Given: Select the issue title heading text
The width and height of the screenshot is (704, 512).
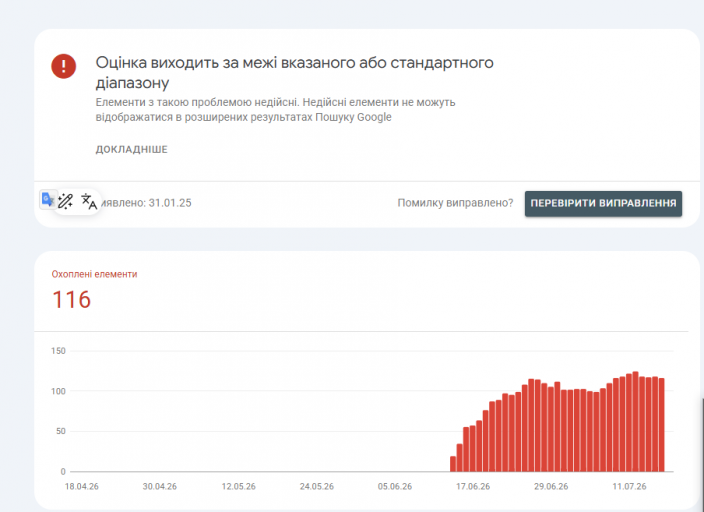Looking at the screenshot, I should (294, 72).
